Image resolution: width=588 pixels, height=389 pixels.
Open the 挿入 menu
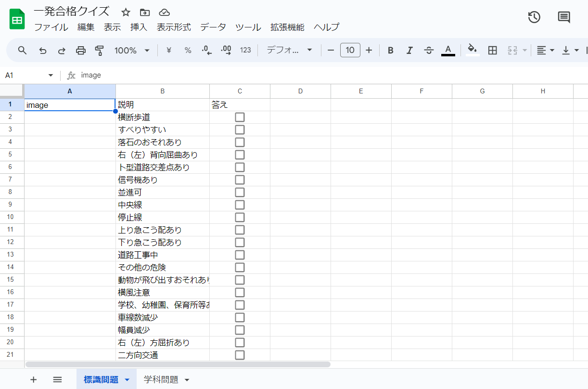coord(139,27)
